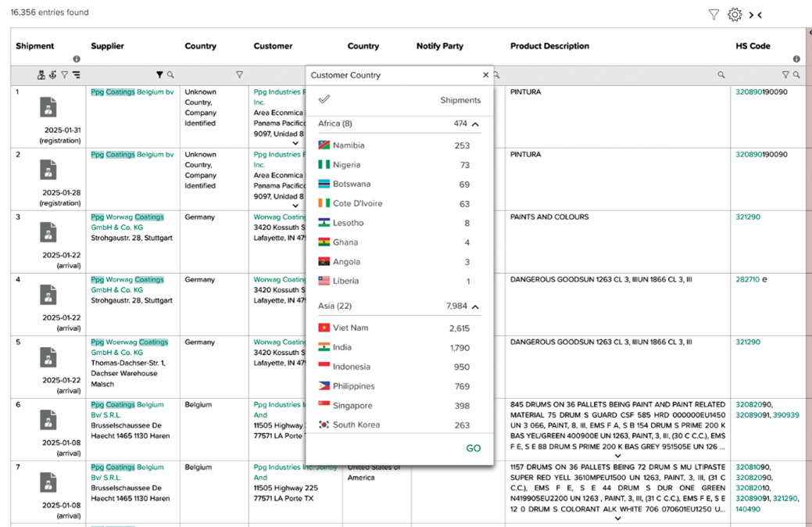
Task: Expand row 1 customer address chevron
Action: pyautogui.click(x=295, y=144)
